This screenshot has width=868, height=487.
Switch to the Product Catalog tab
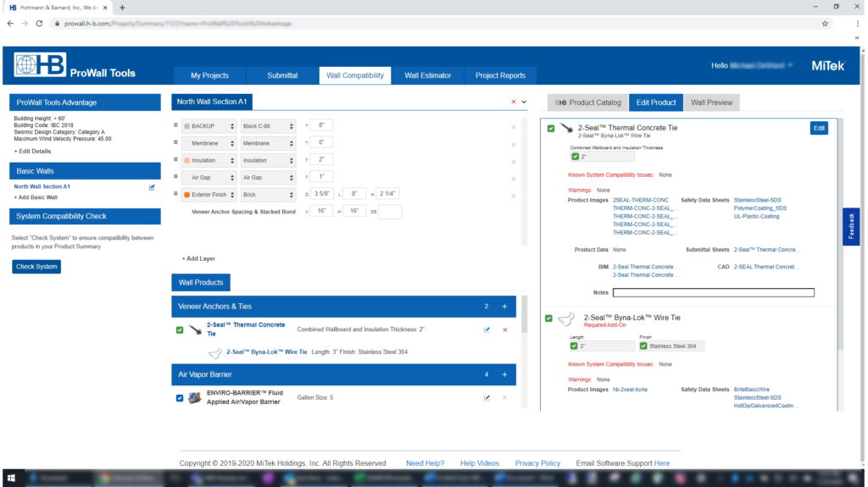pyautogui.click(x=588, y=102)
